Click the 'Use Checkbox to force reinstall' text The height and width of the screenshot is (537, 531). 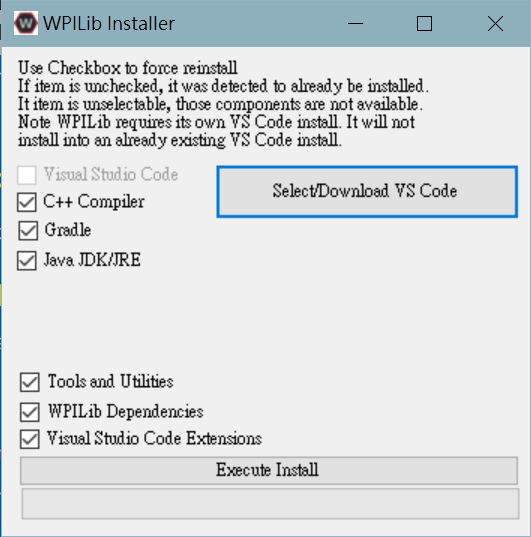point(127,68)
